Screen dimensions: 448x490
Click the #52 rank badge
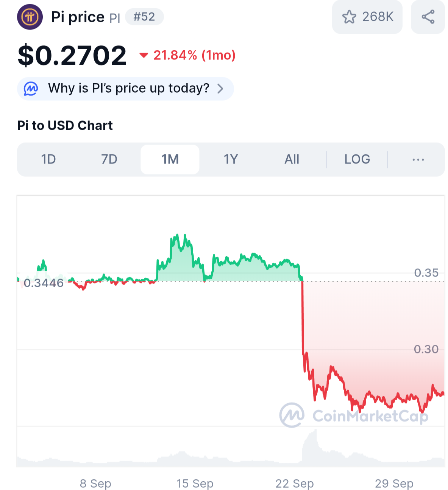click(x=144, y=17)
